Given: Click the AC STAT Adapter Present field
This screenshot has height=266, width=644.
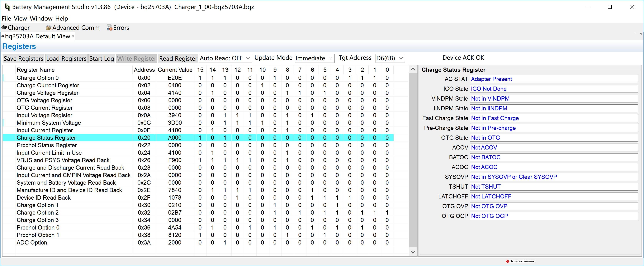Looking at the screenshot, I should [x=553, y=79].
